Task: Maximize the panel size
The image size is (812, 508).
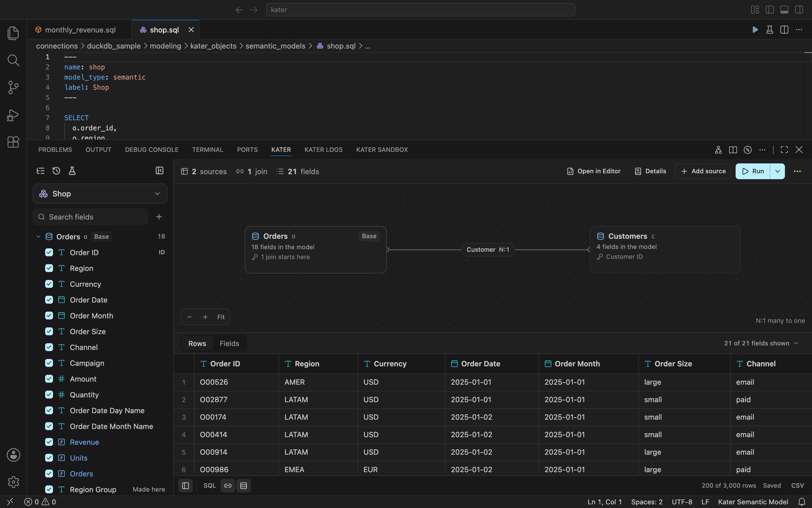Action: [784, 149]
